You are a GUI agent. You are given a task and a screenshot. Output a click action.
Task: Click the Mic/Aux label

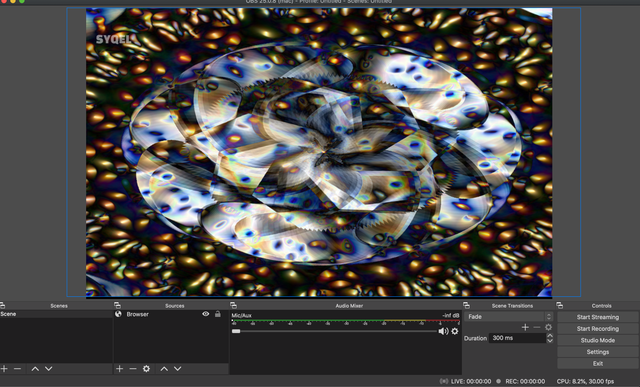(x=241, y=316)
